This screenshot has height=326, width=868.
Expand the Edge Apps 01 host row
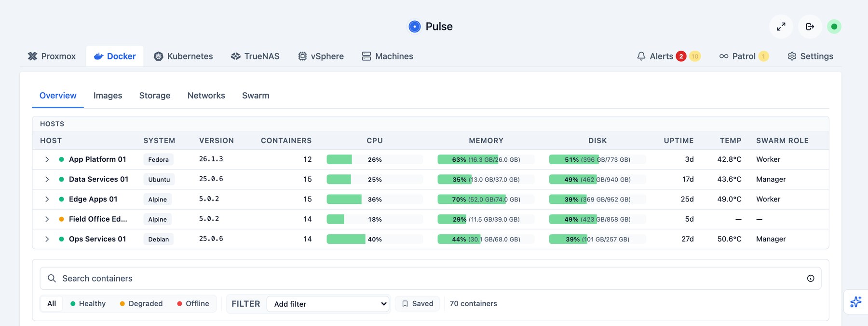click(x=47, y=199)
